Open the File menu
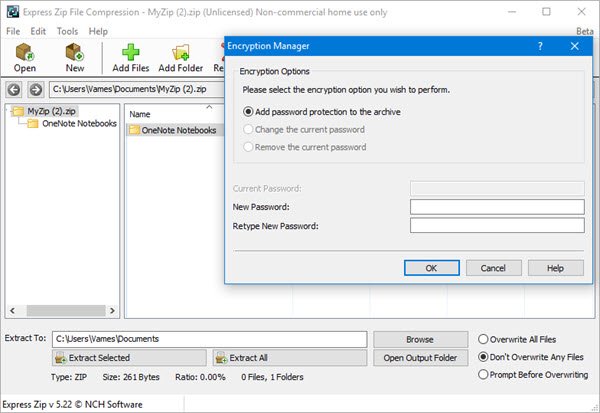The width and height of the screenshot is (600, 413). click(x=13, y=31)
